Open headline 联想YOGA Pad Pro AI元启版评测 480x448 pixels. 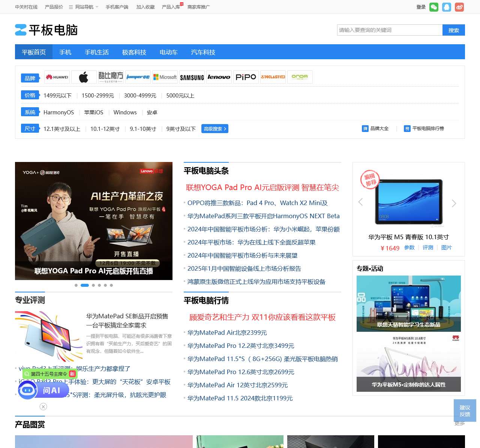coord(262,187)
